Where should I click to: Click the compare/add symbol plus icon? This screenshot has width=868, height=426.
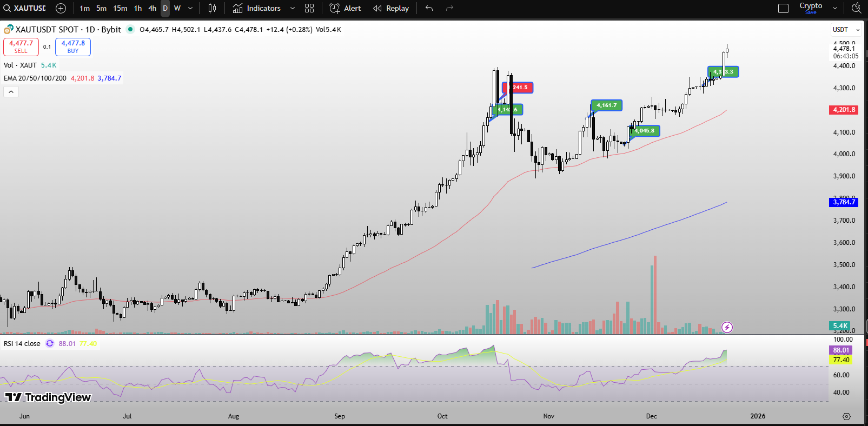click(x=61, y=8)
